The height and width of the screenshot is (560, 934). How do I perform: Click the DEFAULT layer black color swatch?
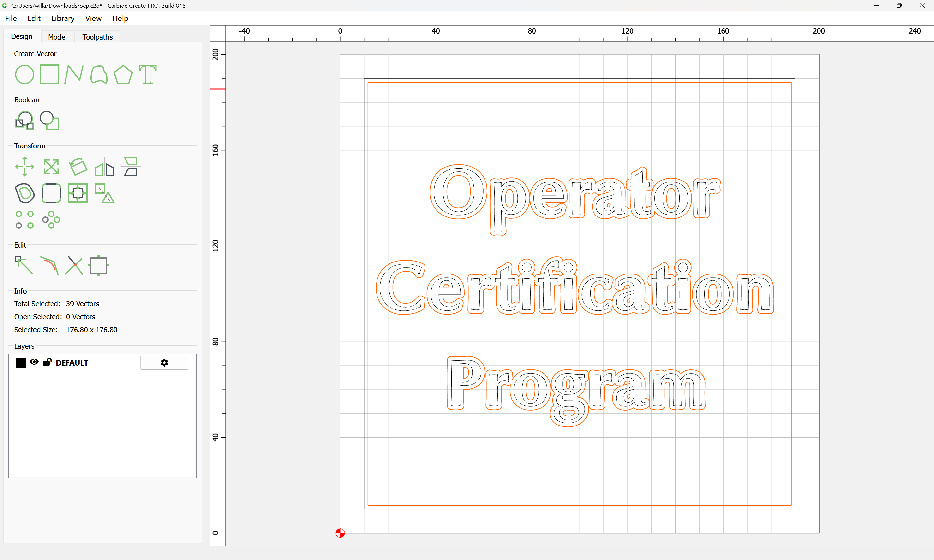(x=21, y=363)
